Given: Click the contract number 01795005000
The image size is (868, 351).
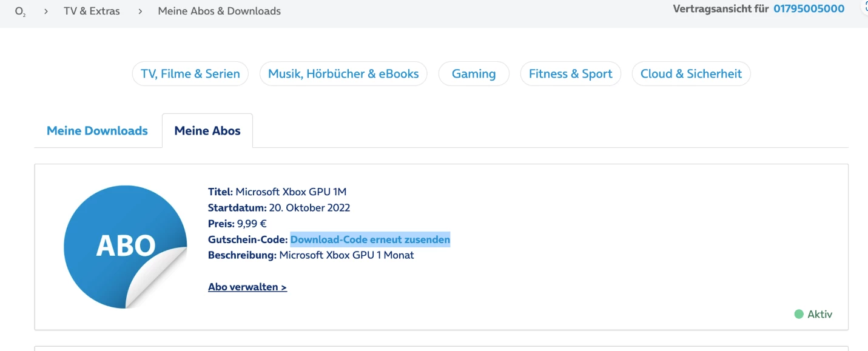Looking at the screenshot, I should coord(809,8).
